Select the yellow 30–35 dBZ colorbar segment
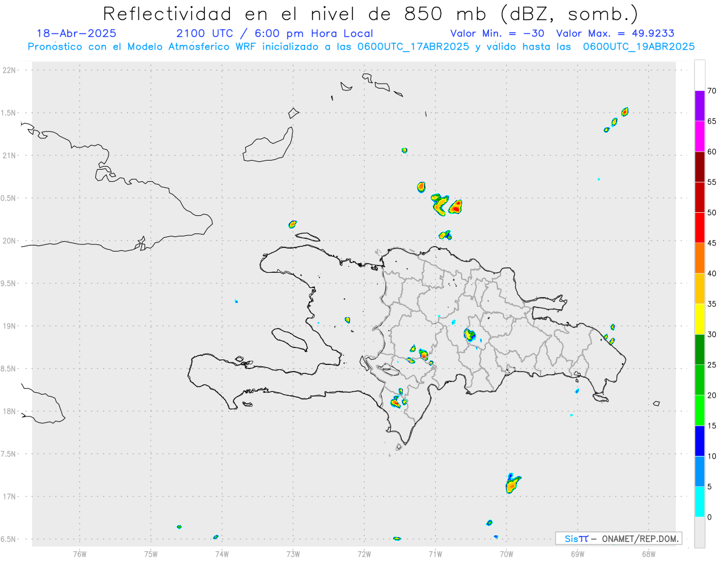Image resolution: width=728 pixels, height=562 pixels. 699,319
